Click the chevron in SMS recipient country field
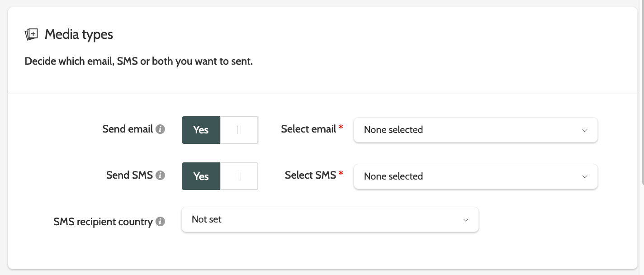The image size is (644, 275). pos(465,220)
